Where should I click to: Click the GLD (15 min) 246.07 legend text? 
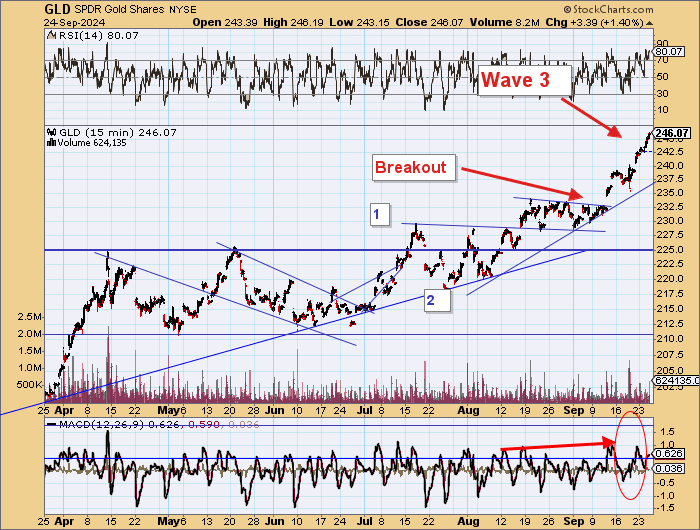coord(117,132)
